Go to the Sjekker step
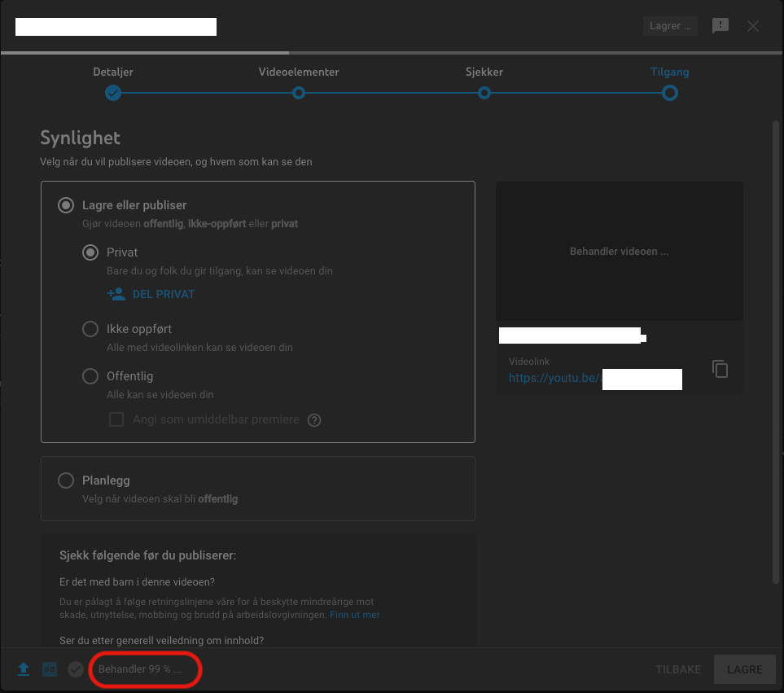The height and width of the screenshot is (693, 784). click(x=484, y=93)
